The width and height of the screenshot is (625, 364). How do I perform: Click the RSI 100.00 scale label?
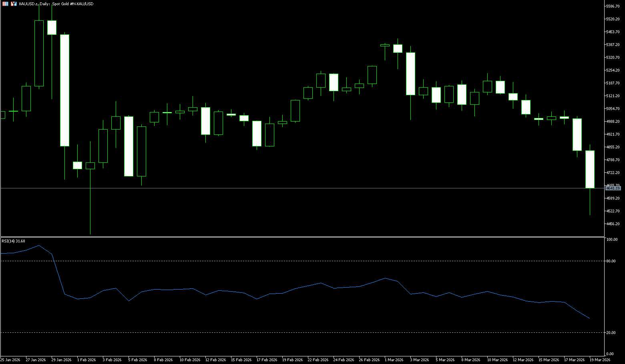612,240
